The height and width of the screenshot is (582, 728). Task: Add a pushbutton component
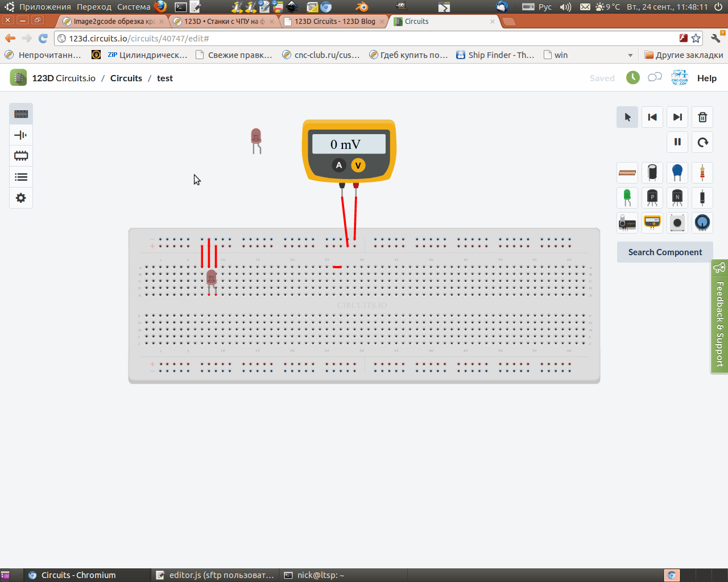tap(677, 223)
